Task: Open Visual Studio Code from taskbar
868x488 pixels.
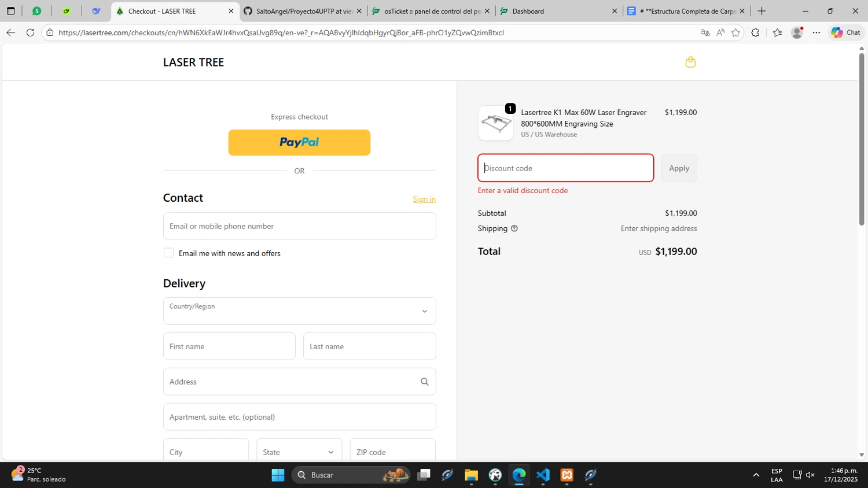Action: click(543, 475)
